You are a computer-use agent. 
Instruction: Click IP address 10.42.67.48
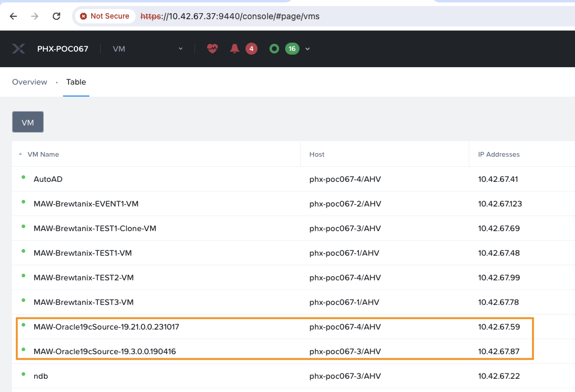click(x=499, y=253)
